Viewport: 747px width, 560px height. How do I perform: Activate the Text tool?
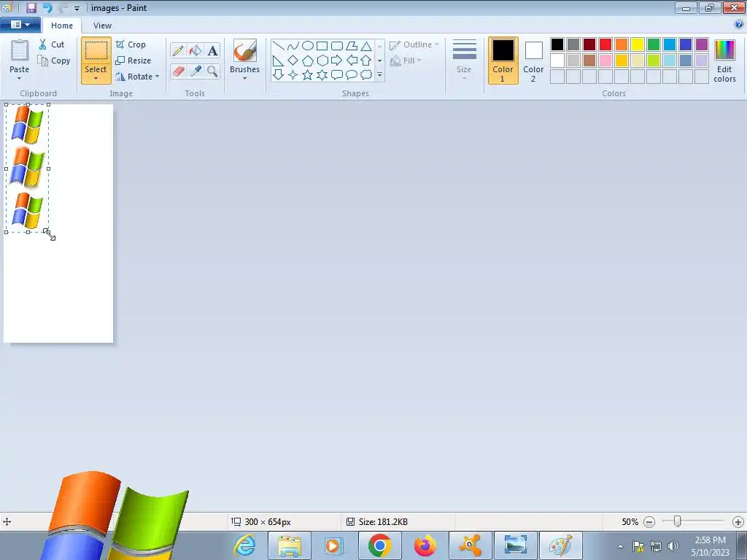(x=212, y=50)
